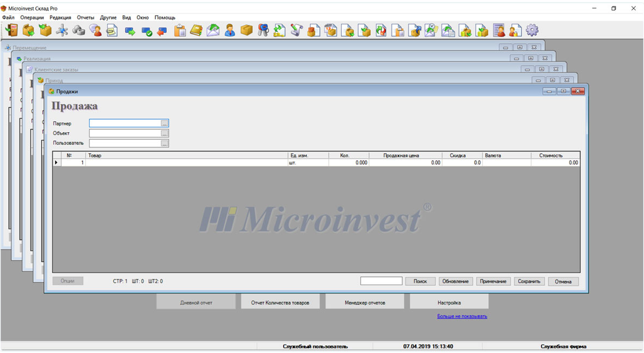Open the clipboard with calculator toolbar icon

180,30
